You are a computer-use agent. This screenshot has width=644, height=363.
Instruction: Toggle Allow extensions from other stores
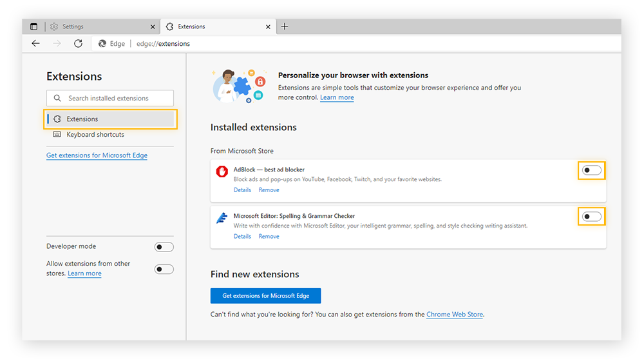pyautogui.click(x=164, y=270)
